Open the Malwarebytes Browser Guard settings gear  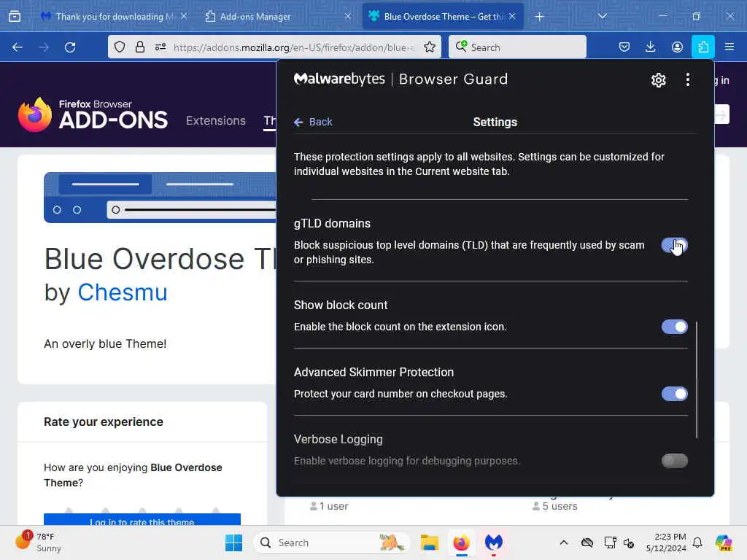coord(659,80)
